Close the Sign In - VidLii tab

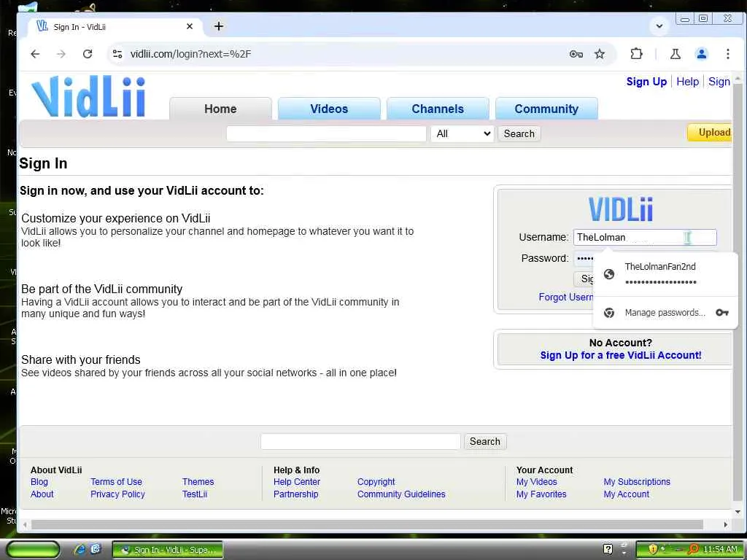(x=190, y=26)
